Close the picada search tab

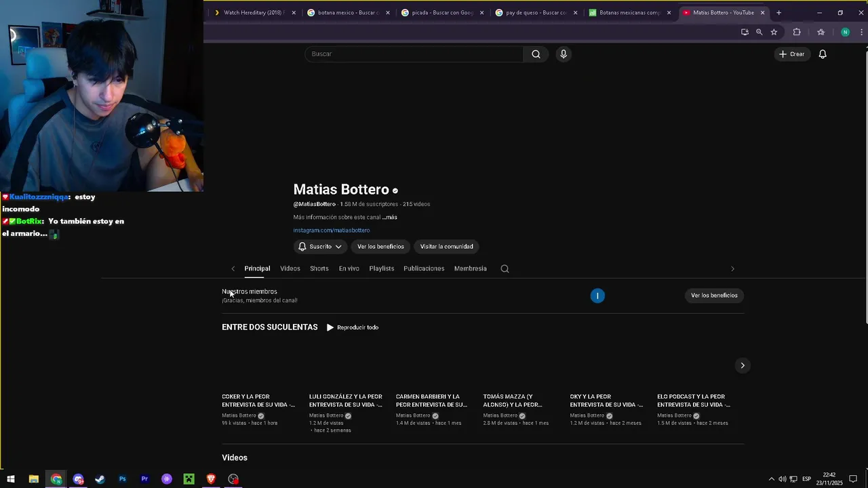[481, 12]
